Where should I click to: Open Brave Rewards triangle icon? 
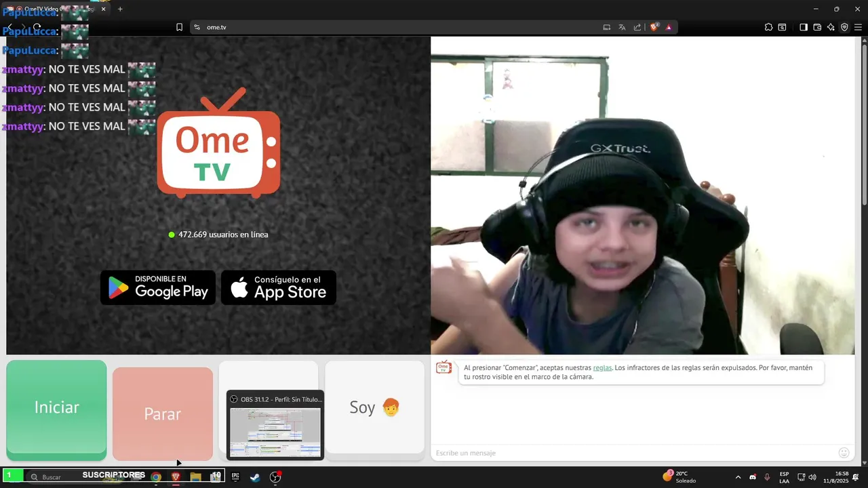click(x=669, y=27)
